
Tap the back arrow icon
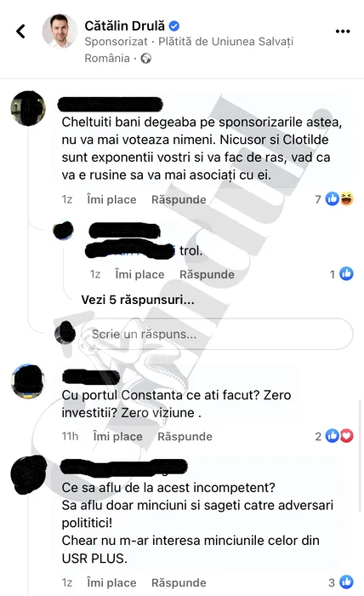click(21, 32)
